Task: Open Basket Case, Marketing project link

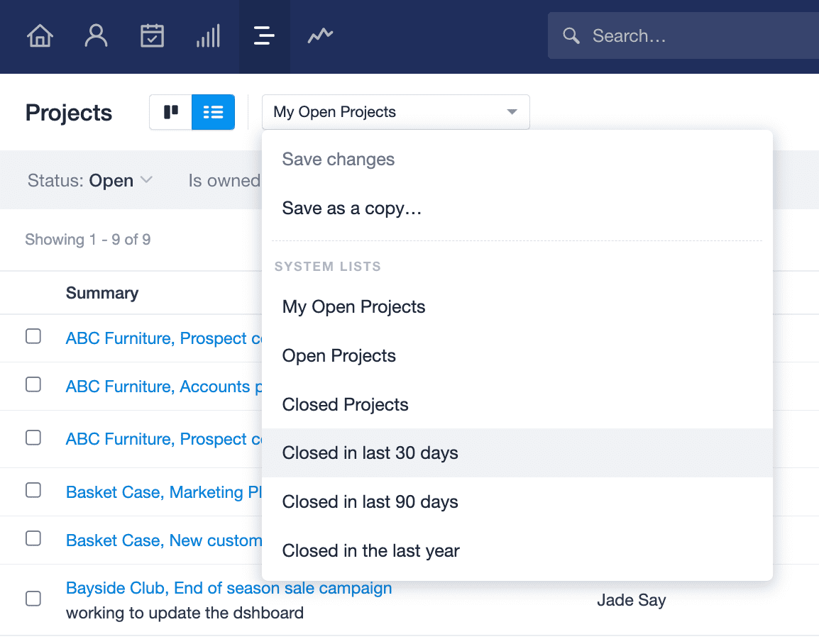Action: point(163,492)
